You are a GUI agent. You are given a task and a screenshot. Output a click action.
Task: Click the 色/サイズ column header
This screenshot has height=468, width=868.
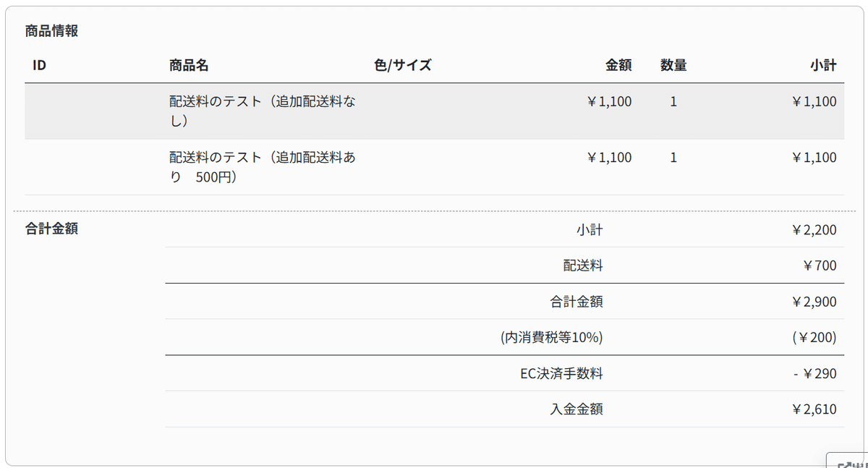403,65
